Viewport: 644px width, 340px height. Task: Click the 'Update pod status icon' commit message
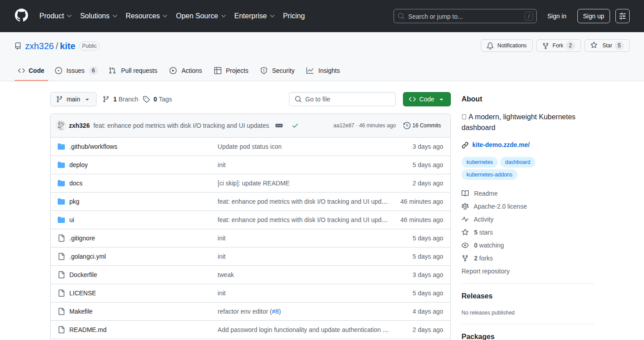(250, 147)
